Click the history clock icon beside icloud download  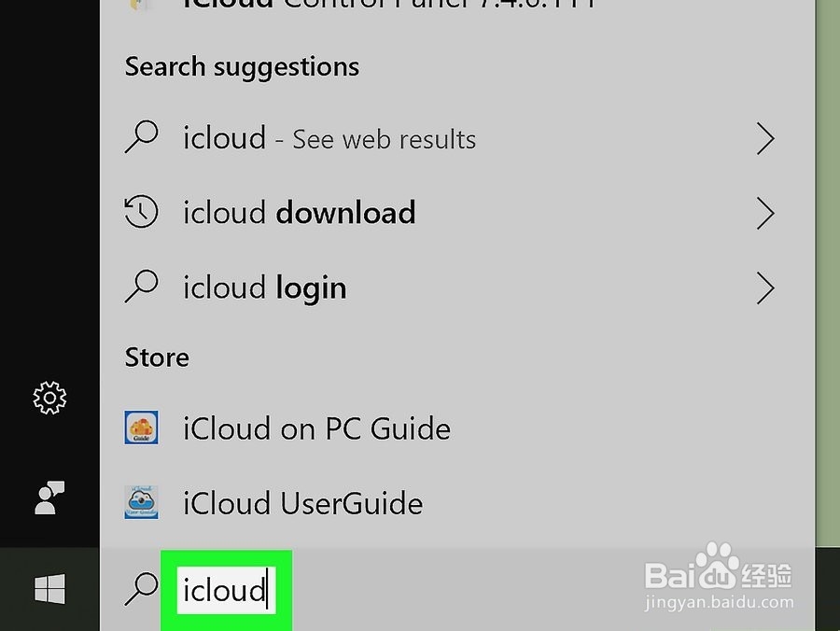[x=141, y=213]
